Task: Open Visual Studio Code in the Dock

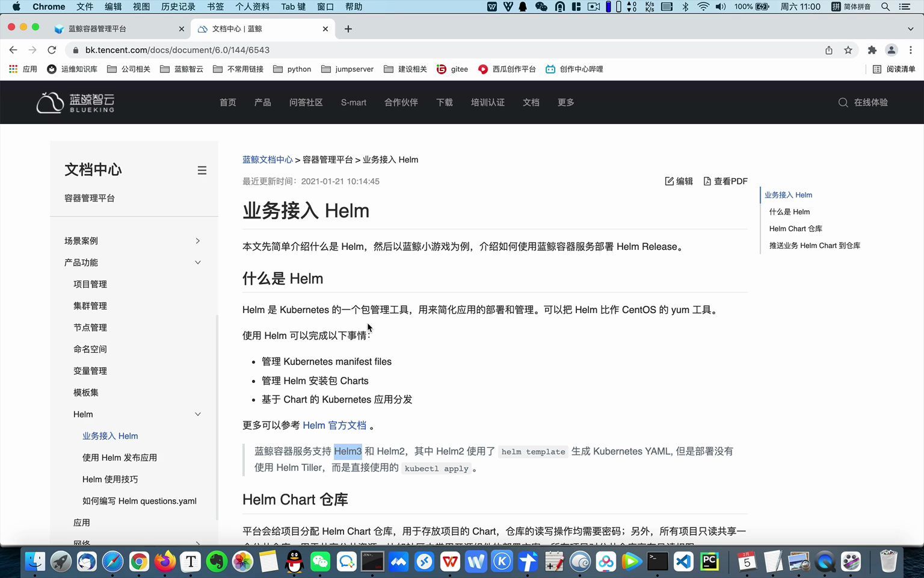Action: (x=683, y=562)
